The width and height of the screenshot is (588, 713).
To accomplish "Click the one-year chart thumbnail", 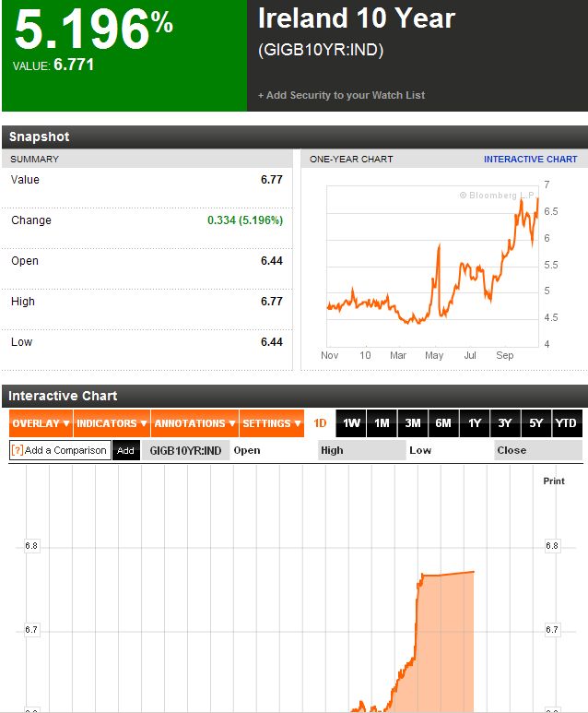I will point(432,266).
